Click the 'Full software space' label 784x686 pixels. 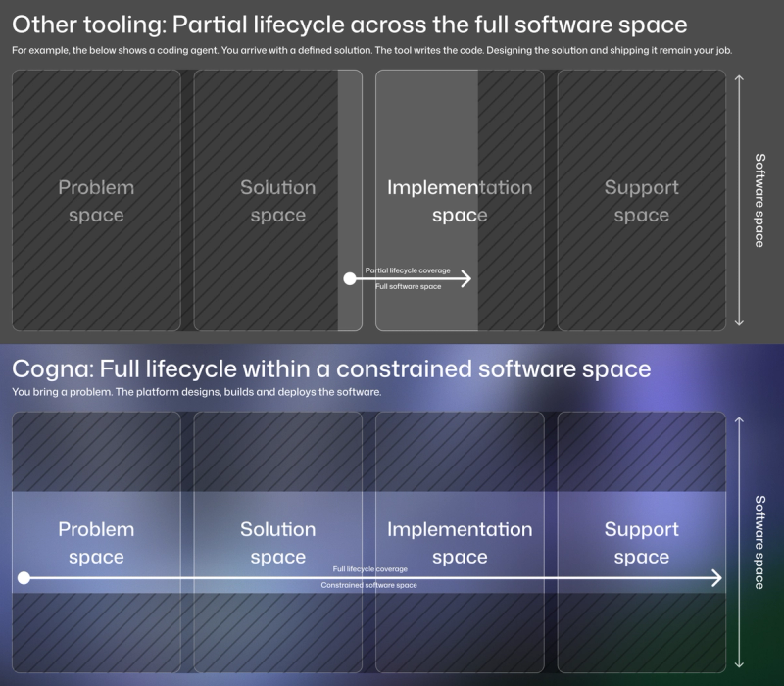(x=409, y=286)
